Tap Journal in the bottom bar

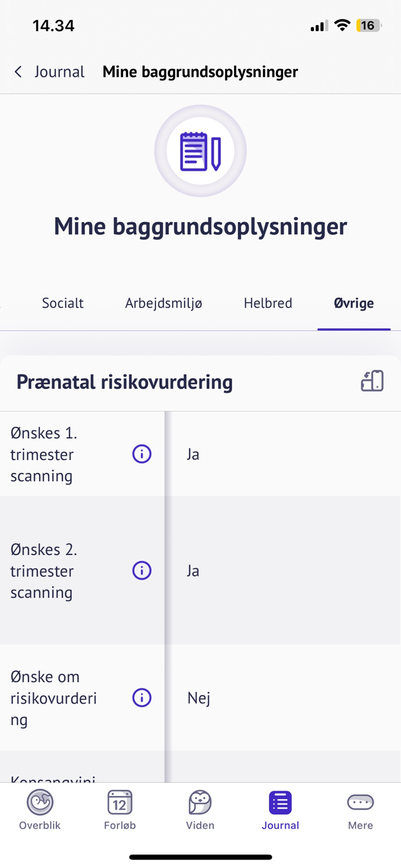280,810
